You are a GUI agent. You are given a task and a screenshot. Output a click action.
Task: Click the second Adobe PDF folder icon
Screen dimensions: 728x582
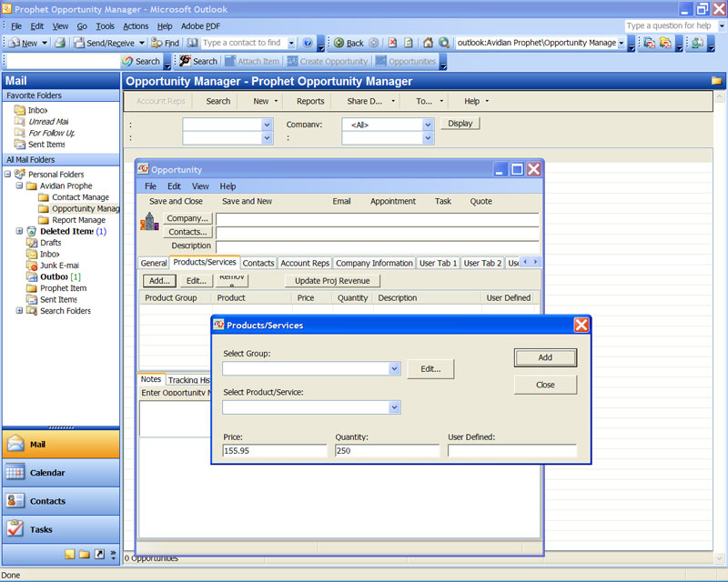(665, 43)
